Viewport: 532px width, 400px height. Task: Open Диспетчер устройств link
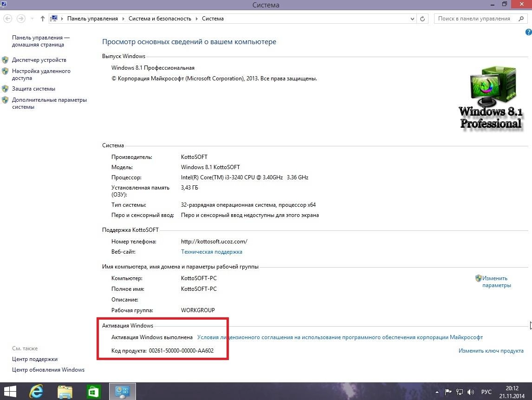pyautogui.click(x=39, y=60)
